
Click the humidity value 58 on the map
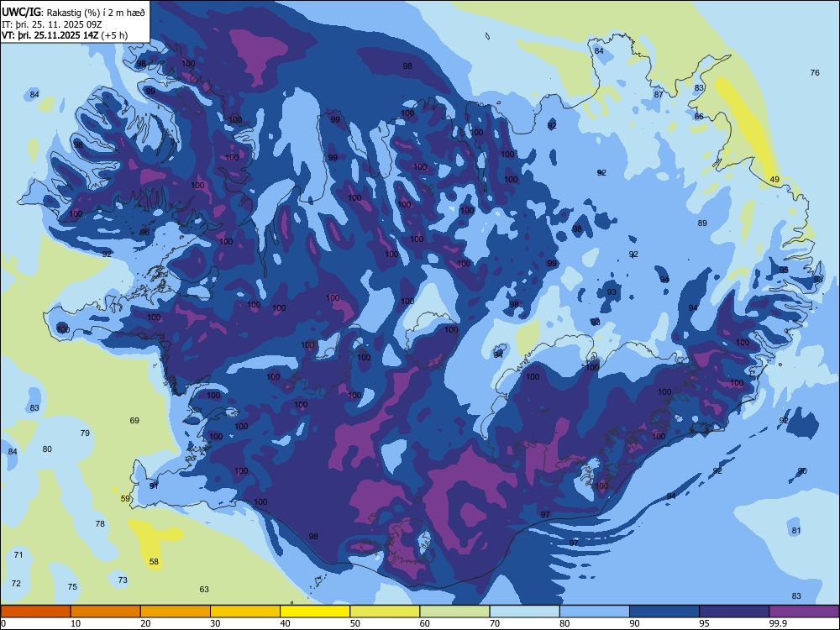(x=154, y=561)
